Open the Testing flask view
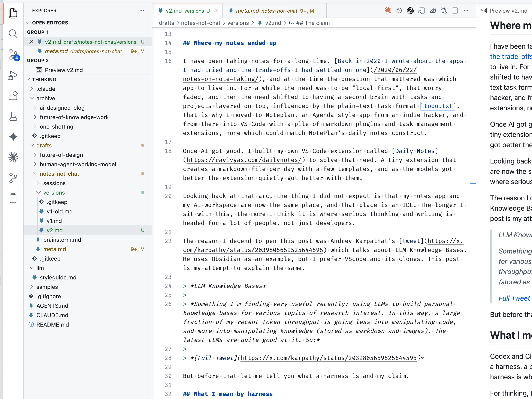 coord(13,116)
